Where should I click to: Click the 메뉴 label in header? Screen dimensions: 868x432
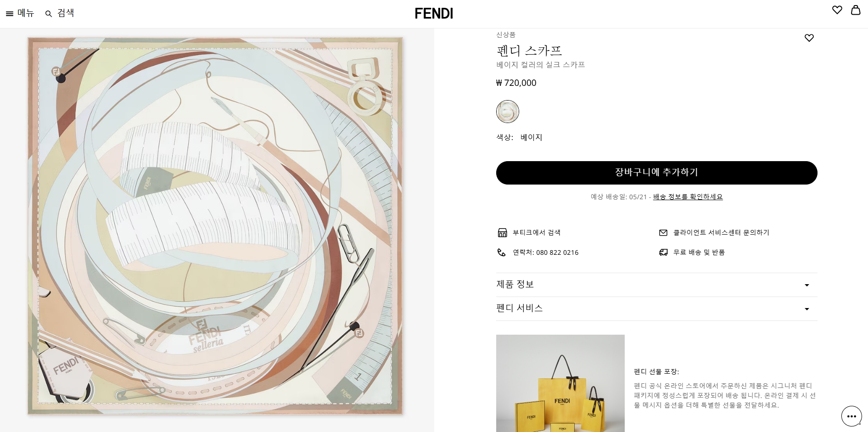pos(26,13)
